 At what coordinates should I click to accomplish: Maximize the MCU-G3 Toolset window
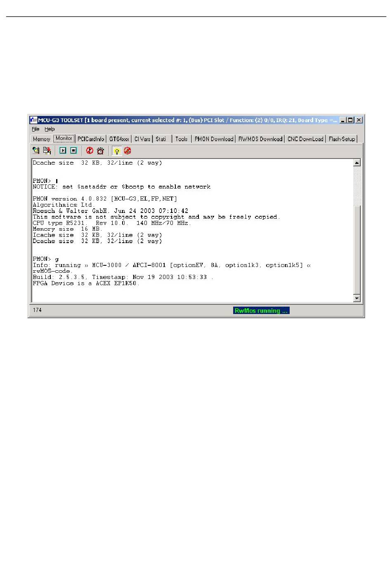(350, 120)
